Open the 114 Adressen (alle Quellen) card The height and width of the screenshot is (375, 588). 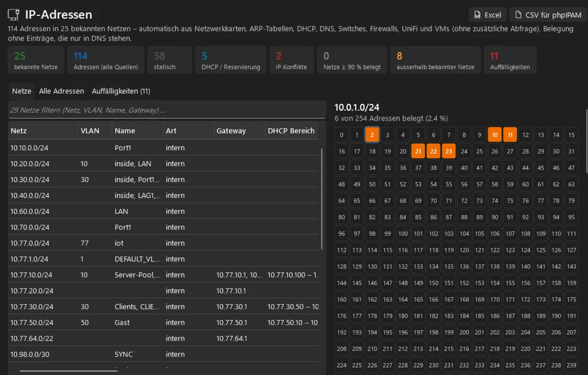pyautogui.click(x=106, y=60)
